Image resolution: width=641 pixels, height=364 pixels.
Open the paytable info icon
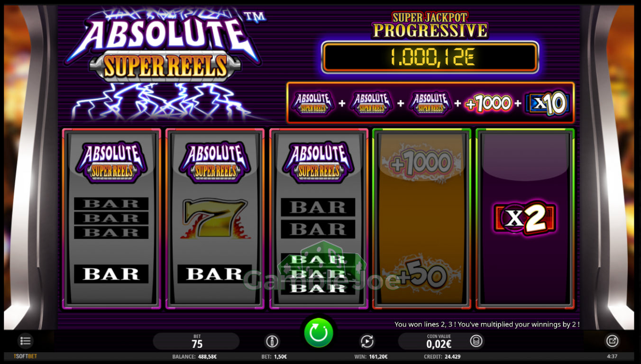(x=272, y=341)
